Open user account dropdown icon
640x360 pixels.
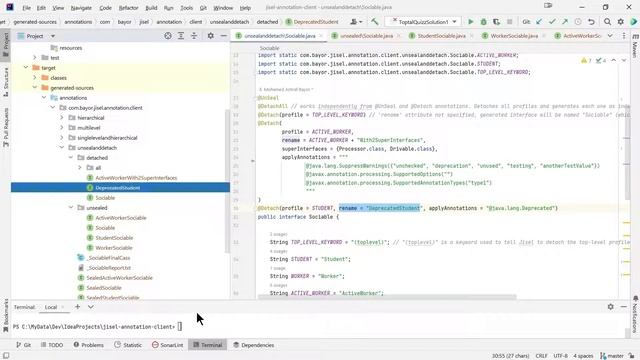[x=356, y=22]
